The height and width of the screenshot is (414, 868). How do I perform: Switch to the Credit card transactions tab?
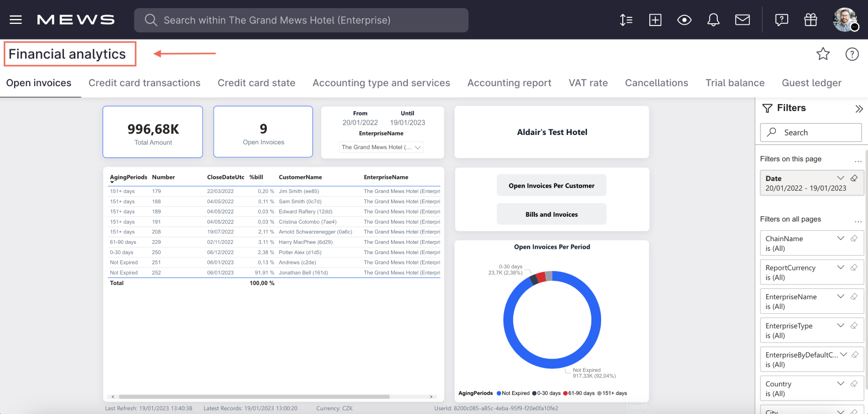pos(144,83)
